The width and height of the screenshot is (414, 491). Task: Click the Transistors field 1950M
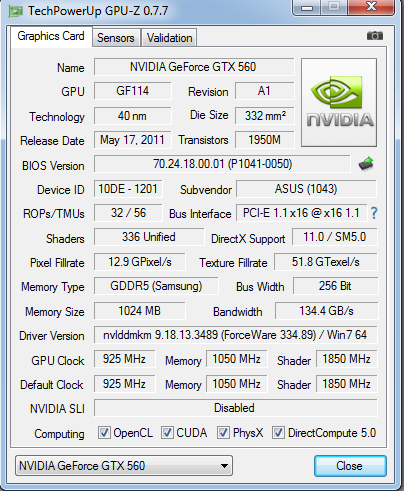pyautogui.click(x=265, y=140)
